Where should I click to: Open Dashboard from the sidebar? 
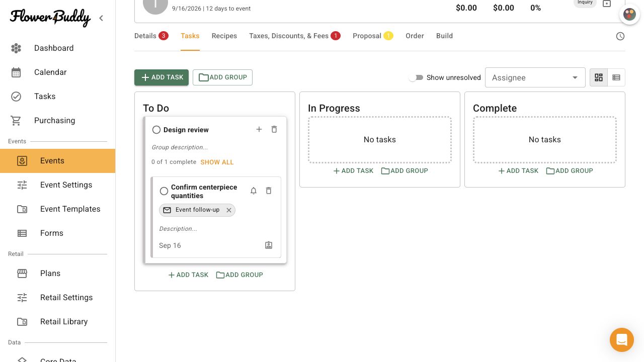tap(57, 48)
